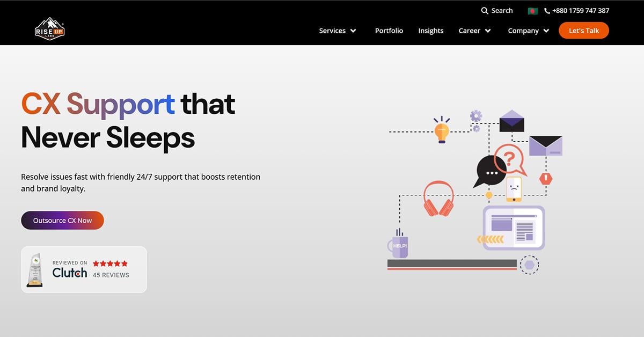Viewport: 644px width, 337px height.
Task: Click the 'Resolve issues fast' description paragraph
Action: pos(141,182)
